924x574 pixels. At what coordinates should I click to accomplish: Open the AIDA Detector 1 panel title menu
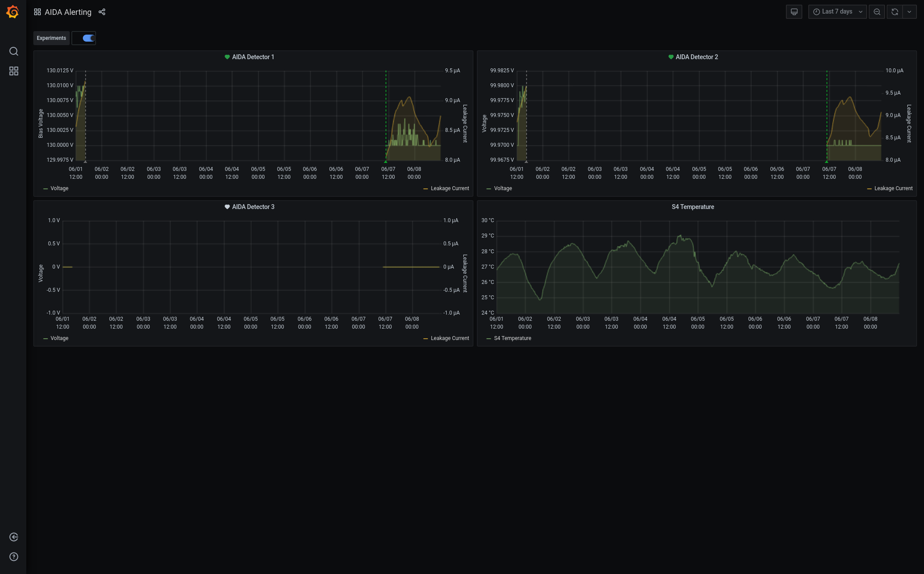coord(253,57)
